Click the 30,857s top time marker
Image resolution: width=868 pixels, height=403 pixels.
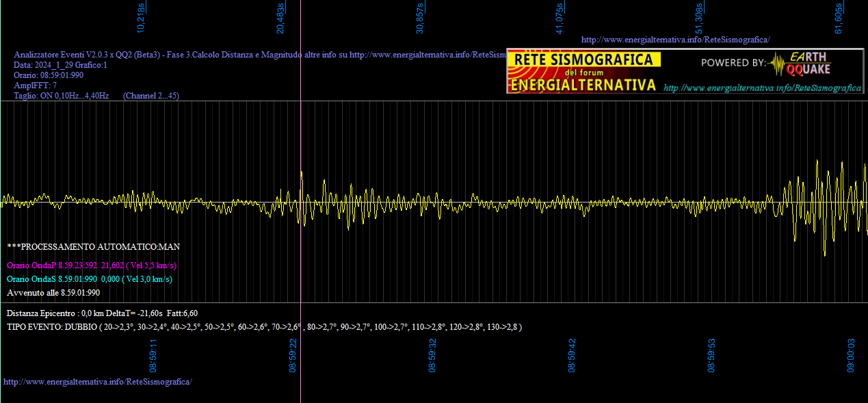point(420,18)
